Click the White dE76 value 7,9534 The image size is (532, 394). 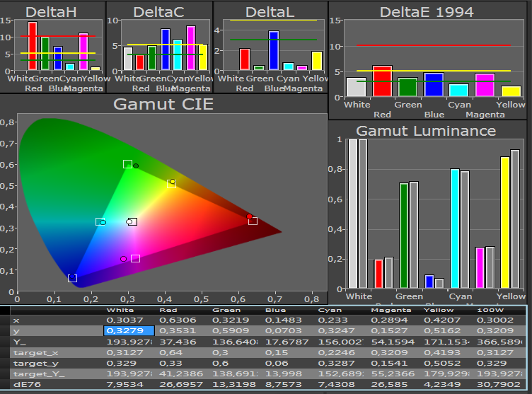(x=125, y=385)
